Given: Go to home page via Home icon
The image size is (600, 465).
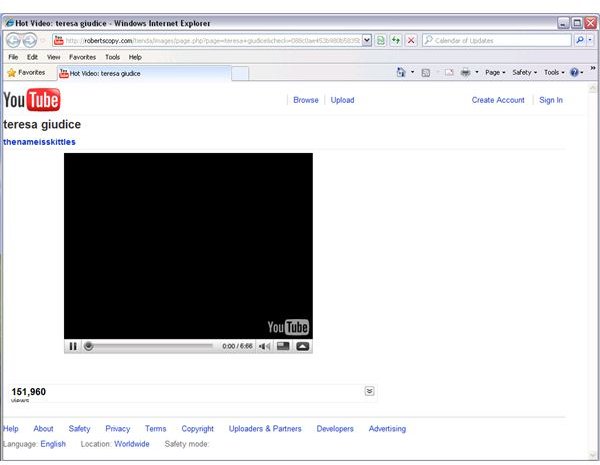Looking at the screenshot, I should pos(401,72).
